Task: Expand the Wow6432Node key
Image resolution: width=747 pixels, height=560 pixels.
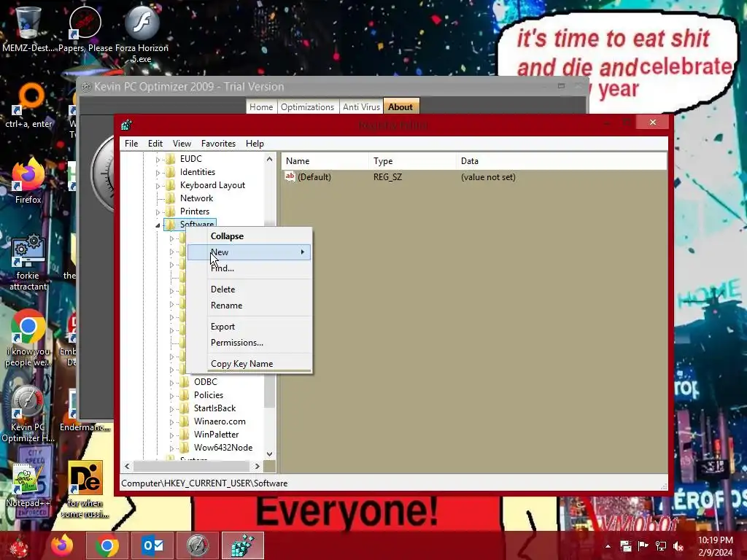Action: (171, 448)
